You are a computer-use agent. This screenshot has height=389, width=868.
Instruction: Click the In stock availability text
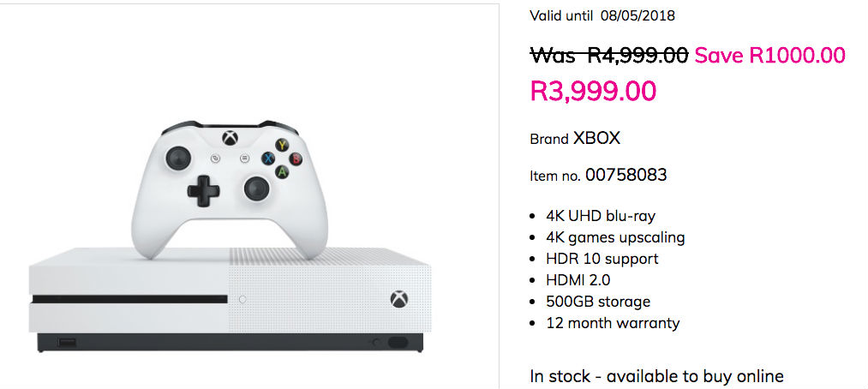[656, 376]
